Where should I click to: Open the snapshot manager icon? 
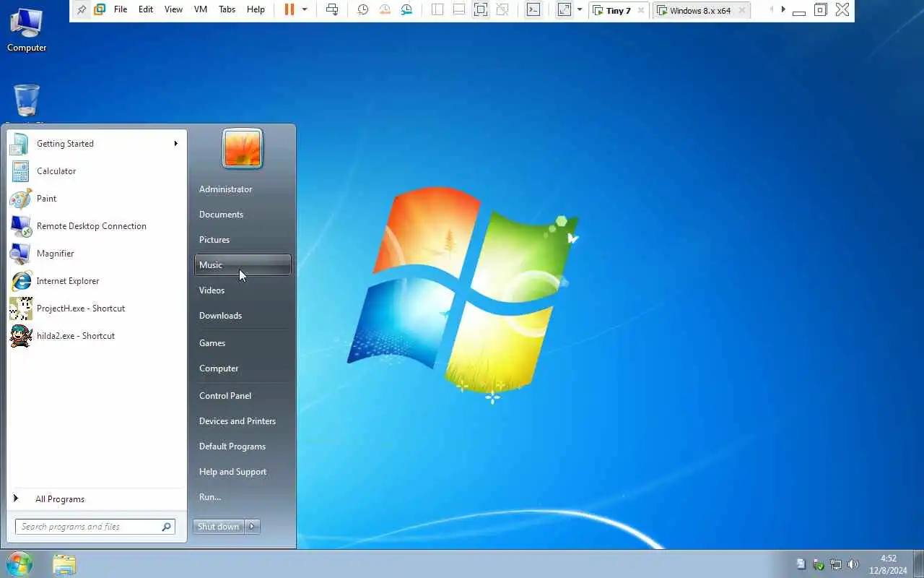click(407, 9)
